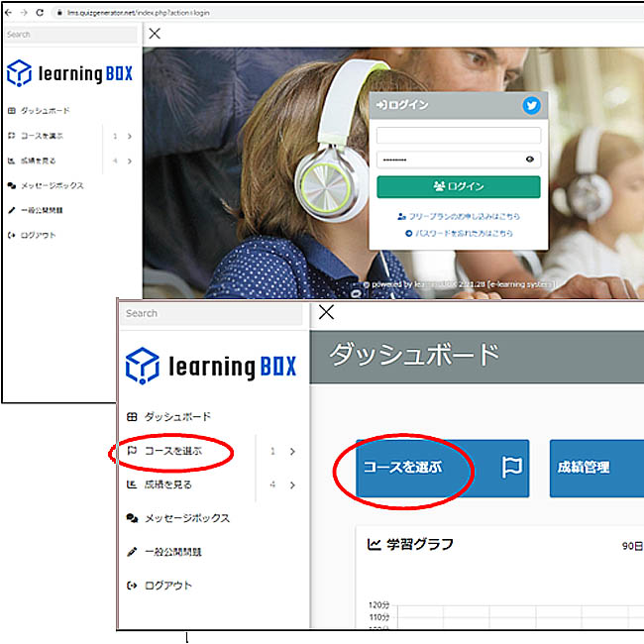Click the 90日 label beside 学習グラフ

[x=632, y=546]
